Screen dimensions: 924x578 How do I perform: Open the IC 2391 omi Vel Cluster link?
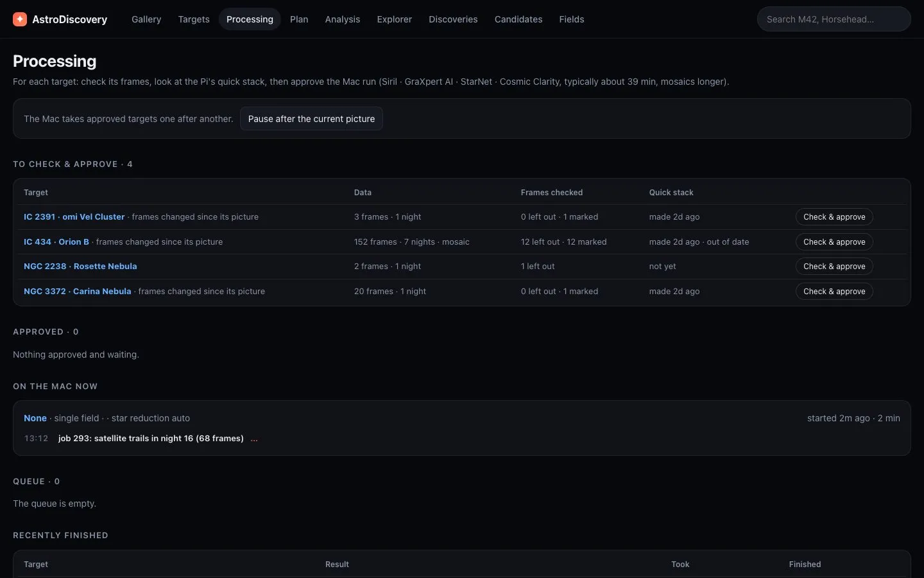pos(74,217)
